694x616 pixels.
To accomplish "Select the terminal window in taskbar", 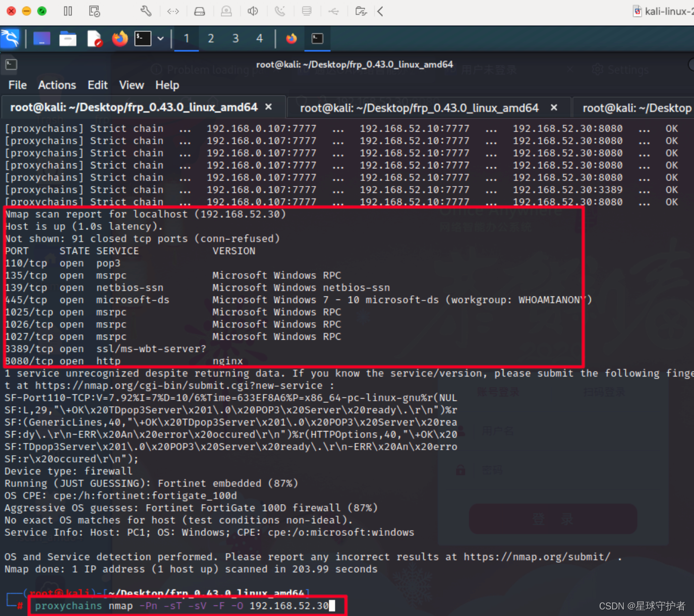I will 318,38.
